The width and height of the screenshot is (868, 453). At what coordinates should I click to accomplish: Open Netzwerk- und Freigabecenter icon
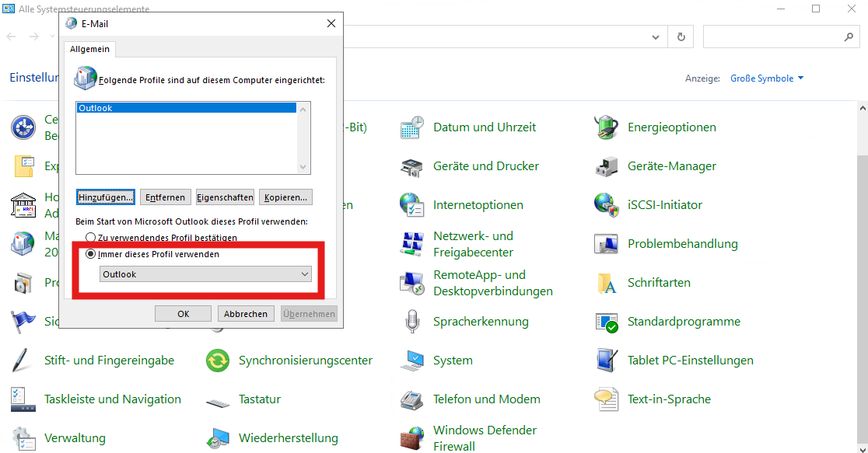412,244
